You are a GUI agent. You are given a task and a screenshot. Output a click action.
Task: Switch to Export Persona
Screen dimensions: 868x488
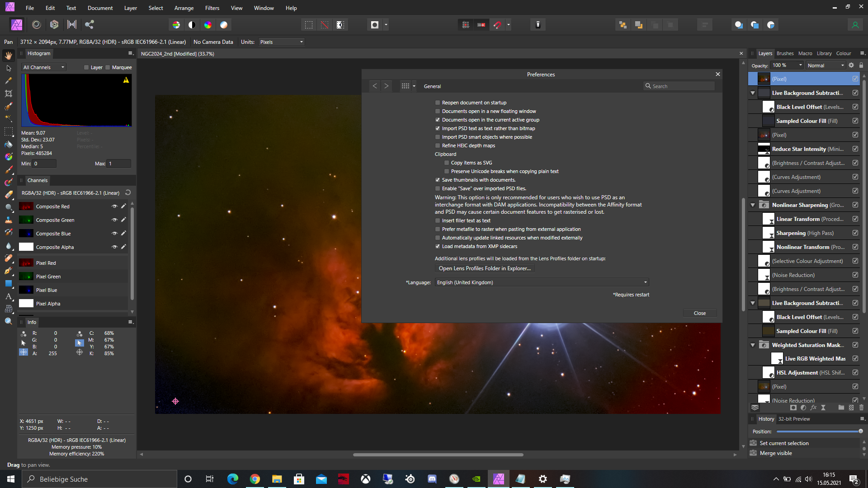click(90, 25)
